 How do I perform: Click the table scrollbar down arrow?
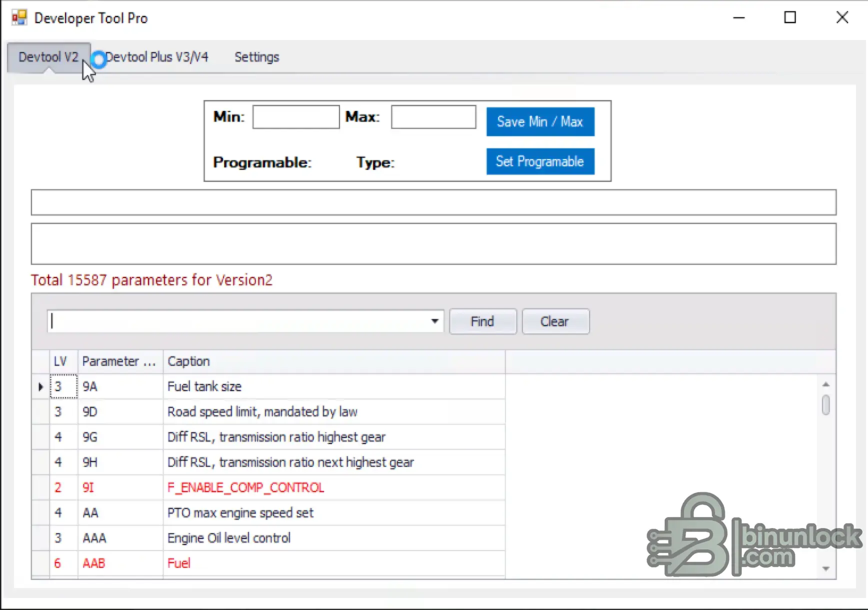(x=826, y=568)
